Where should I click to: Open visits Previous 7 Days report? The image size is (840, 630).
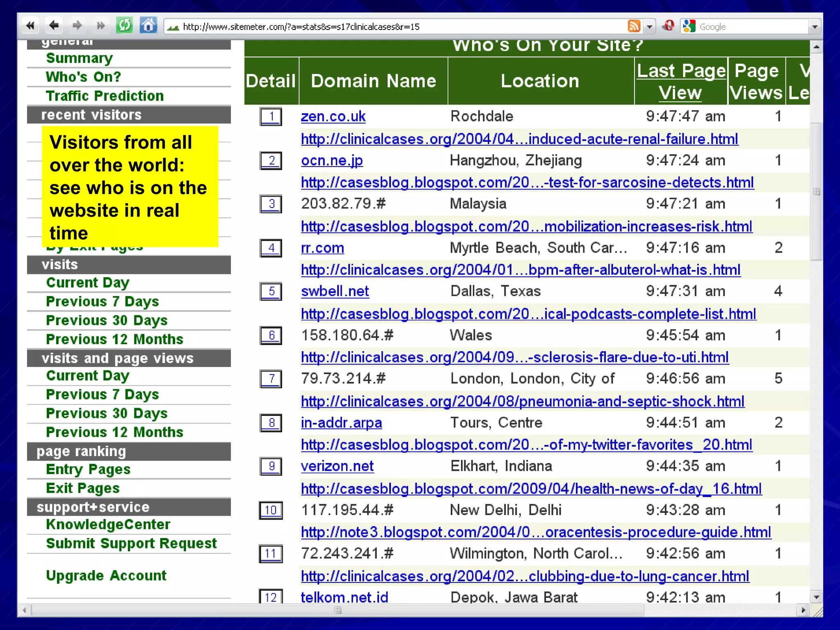pyautogui.click(x=103, y=301)
